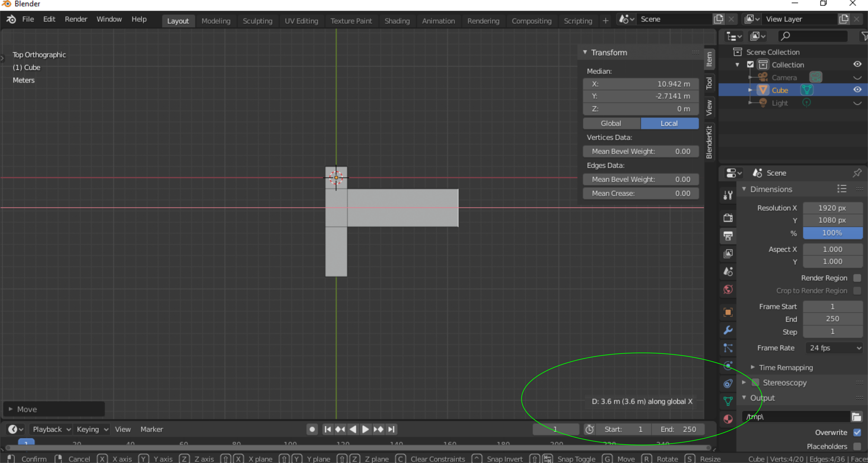Open the Object Data mesh triangle icon

(728, 401)
